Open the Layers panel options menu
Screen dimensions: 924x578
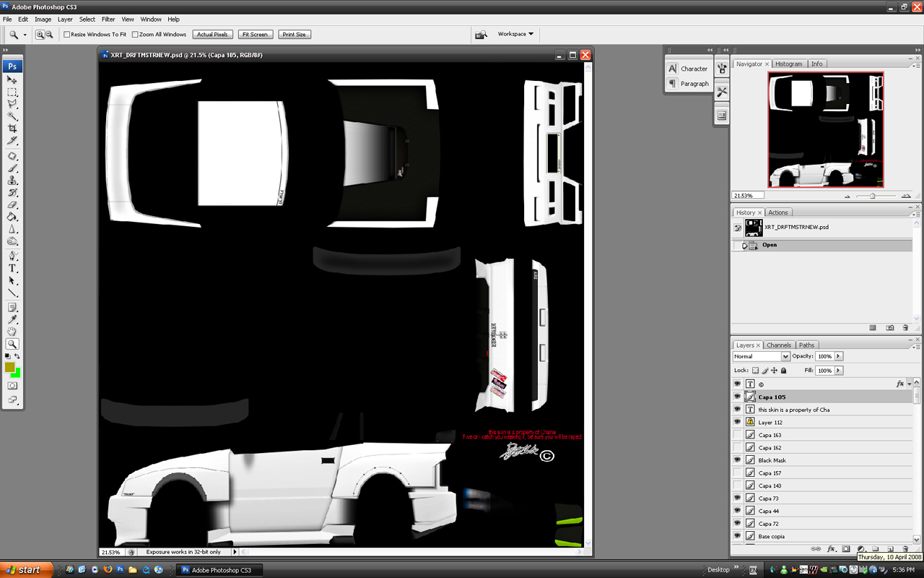pos(916,345)
